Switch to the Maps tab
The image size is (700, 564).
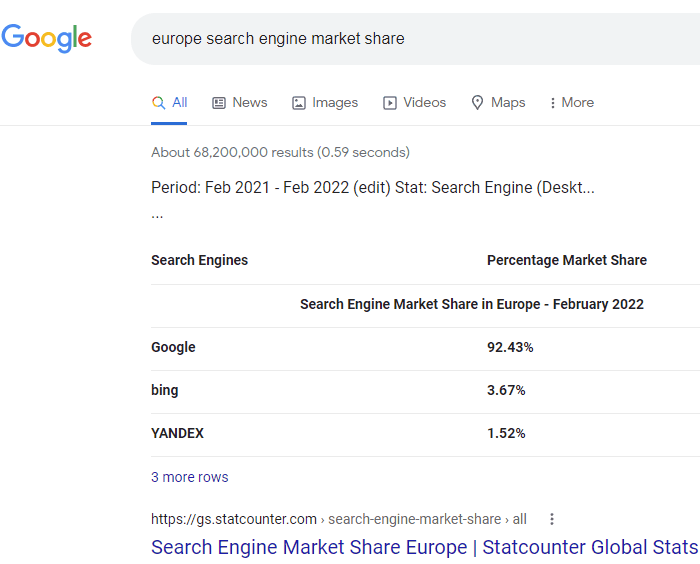tap(508, 102)
